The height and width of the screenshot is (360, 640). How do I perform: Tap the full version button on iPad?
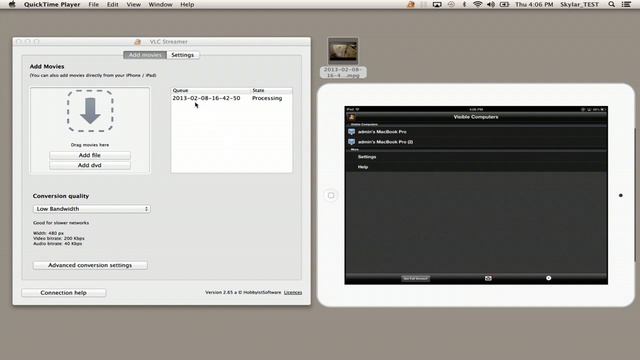coord(416,278)
